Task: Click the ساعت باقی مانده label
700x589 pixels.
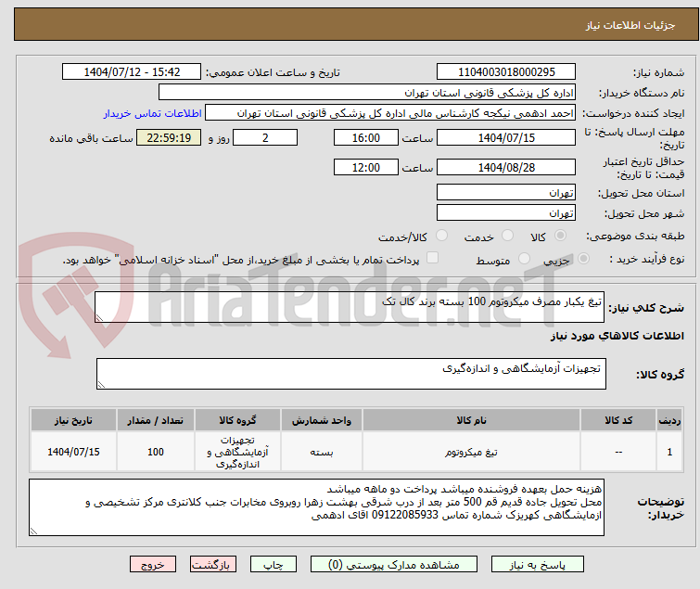Action: click(x=91, y=138)
